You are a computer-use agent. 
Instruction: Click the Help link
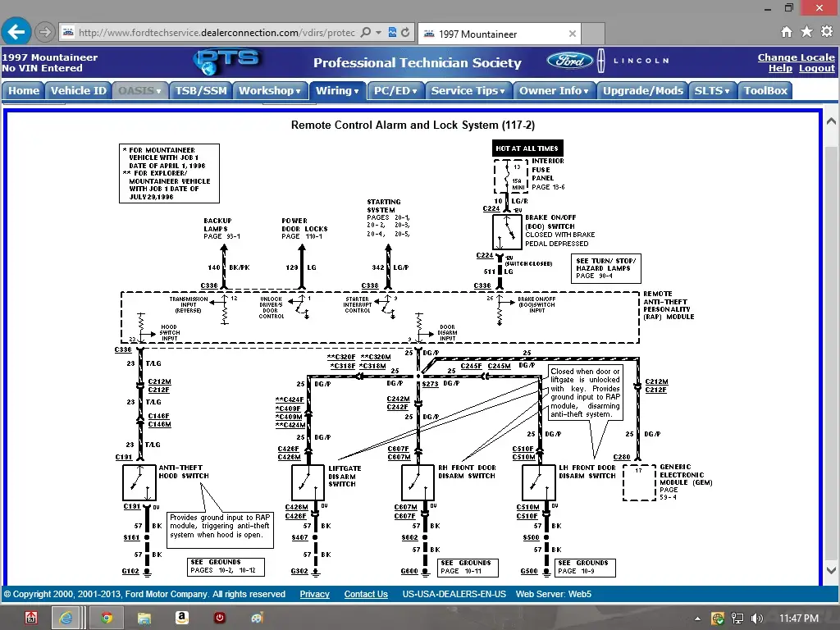tap(780, 68)
